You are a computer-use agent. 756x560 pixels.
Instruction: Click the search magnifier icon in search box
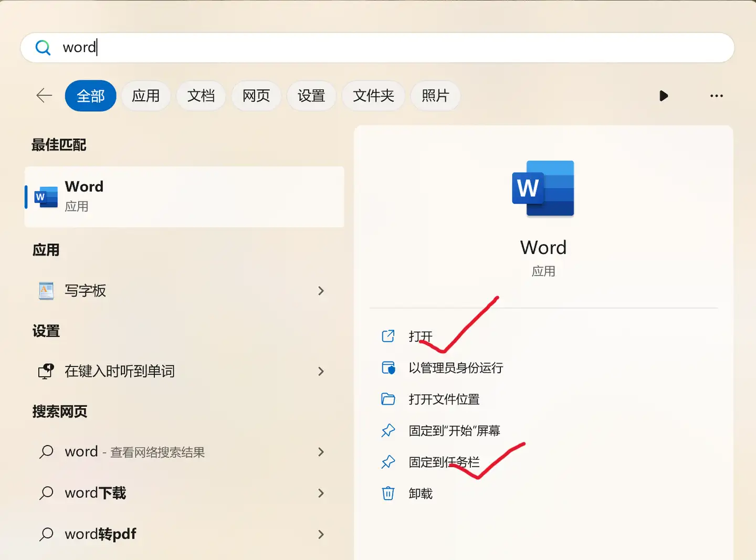tap(43, 48)
